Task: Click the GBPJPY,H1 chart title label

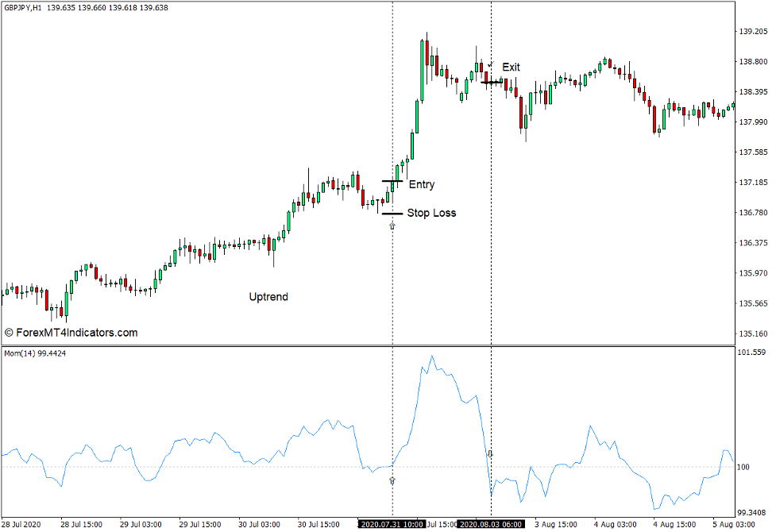Action: coord(24,9)
